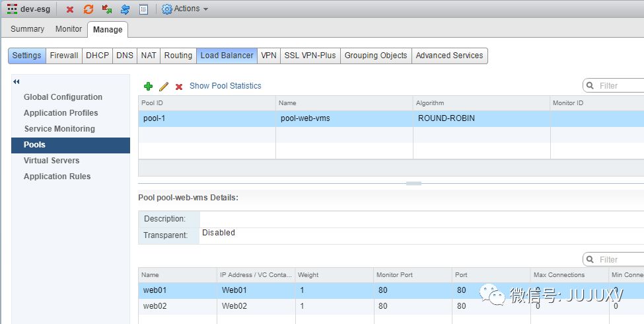Viewport: 644px width, 324px height.
Task: Click the Show Pool Statistics link
Action: [225, 85]
